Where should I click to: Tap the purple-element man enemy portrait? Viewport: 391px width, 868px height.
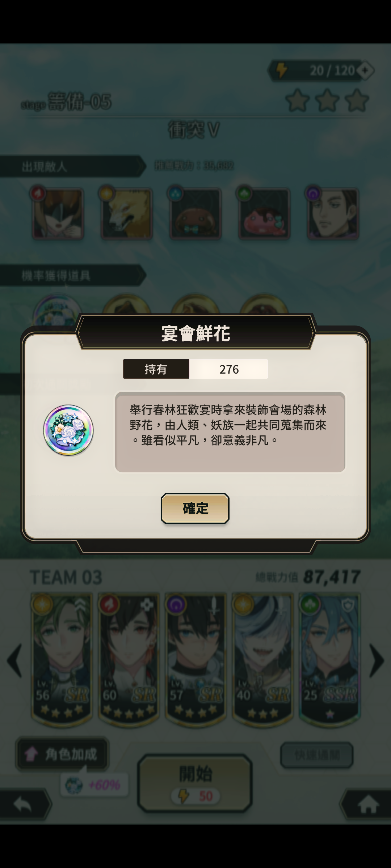click(333, 213)
